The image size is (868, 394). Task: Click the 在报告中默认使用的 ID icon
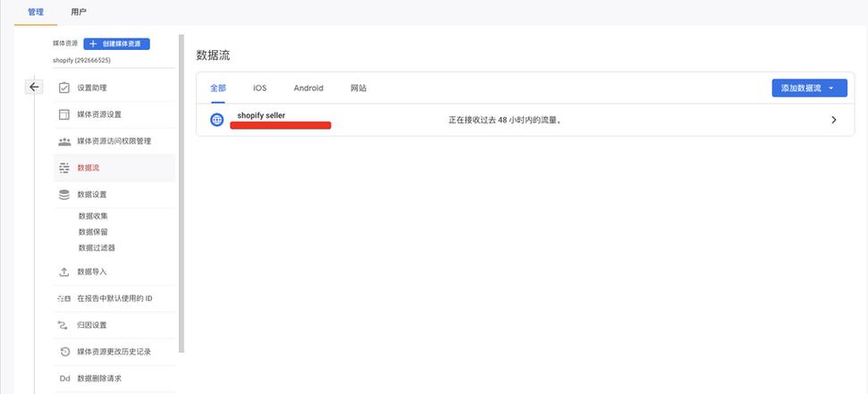64,298
